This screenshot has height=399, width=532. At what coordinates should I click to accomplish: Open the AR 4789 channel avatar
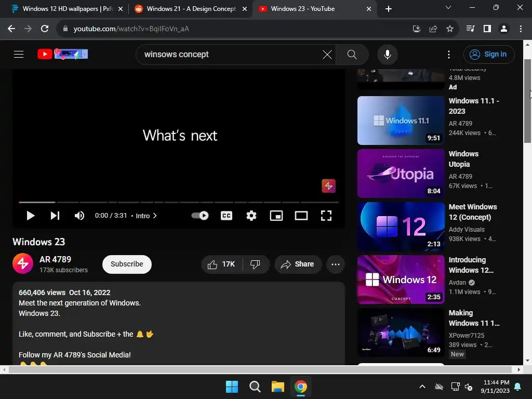point(23,263)
